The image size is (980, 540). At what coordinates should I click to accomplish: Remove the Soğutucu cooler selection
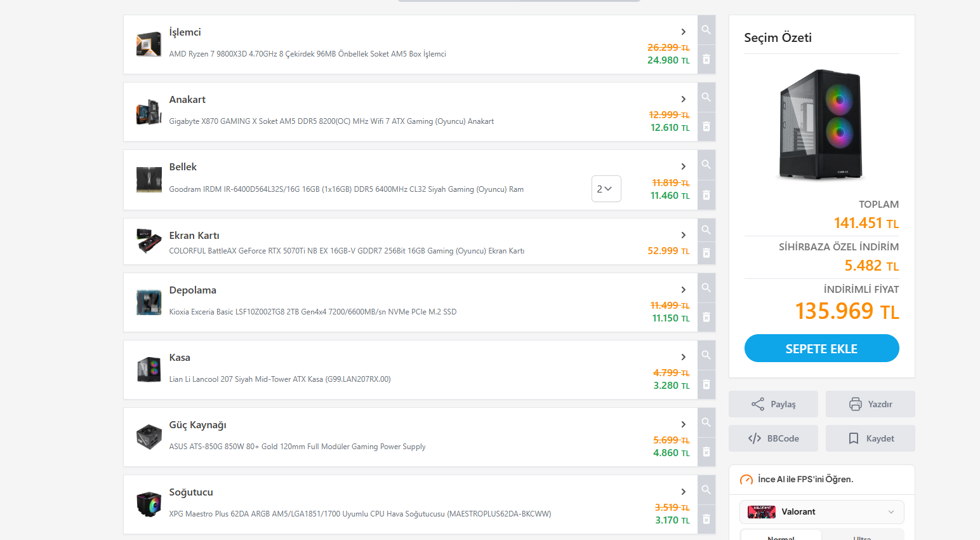pyautogui.click(x=706, y=520)
